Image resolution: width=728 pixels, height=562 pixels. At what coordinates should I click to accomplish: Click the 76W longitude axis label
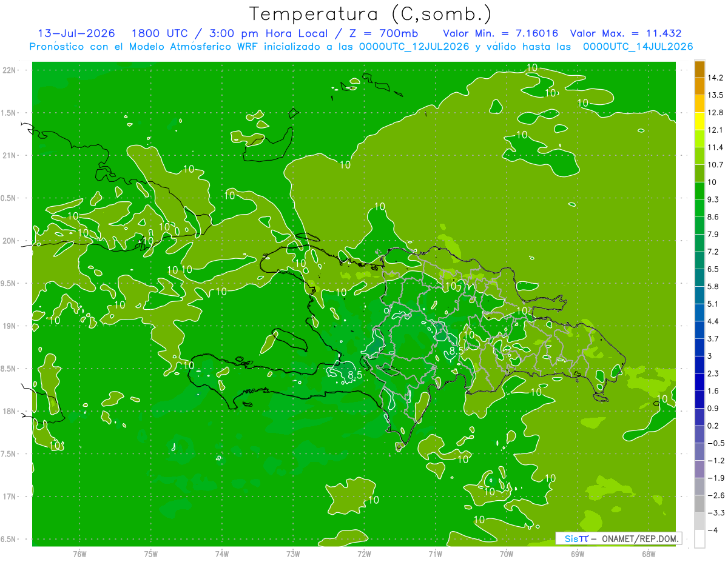79,554
